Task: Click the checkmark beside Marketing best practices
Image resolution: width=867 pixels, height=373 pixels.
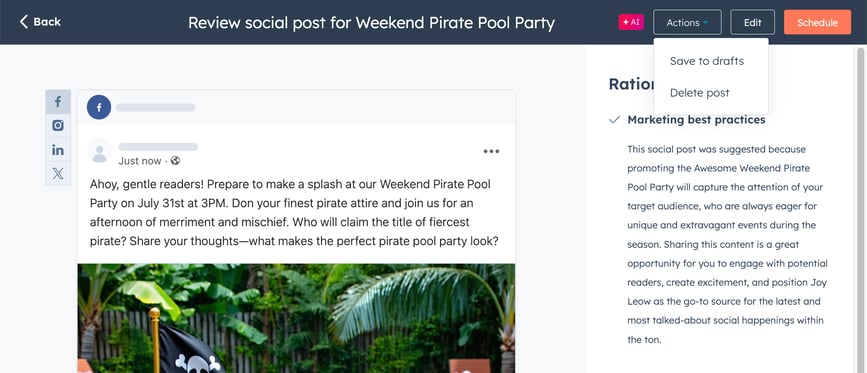Action: tap(614, 120)
